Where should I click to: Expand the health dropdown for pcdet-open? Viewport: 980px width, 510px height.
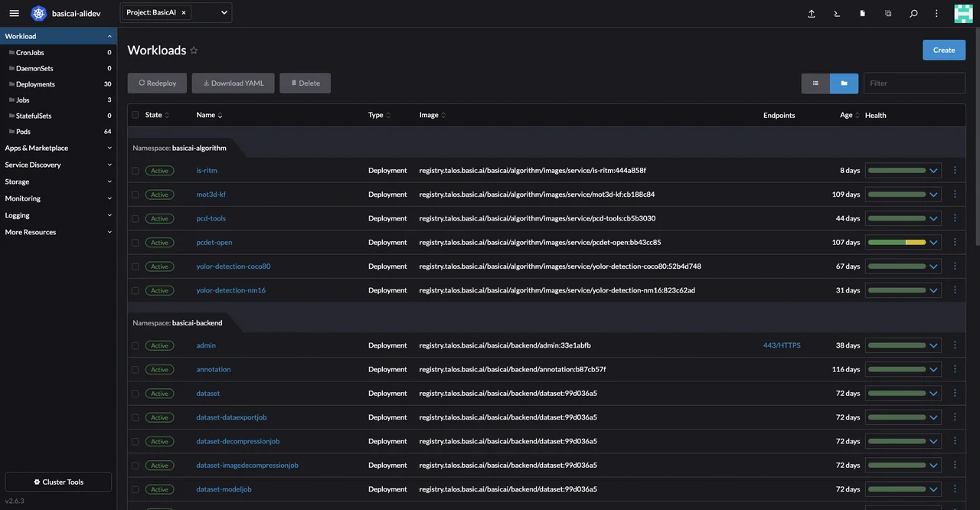[x=933, y=243]
